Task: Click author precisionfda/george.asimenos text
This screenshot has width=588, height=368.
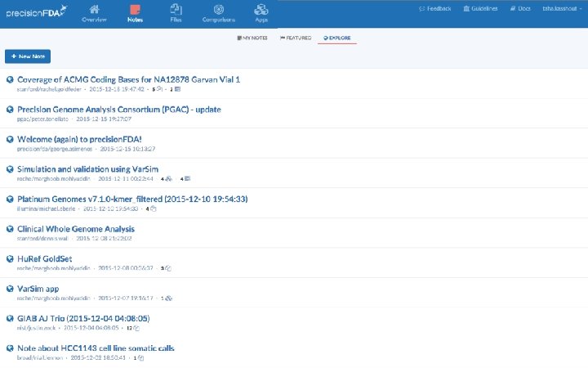Action: 55,149
